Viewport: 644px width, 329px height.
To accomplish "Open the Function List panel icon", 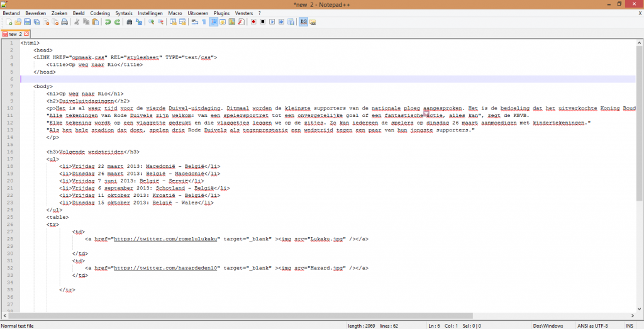I will click(x=241, y=22).
